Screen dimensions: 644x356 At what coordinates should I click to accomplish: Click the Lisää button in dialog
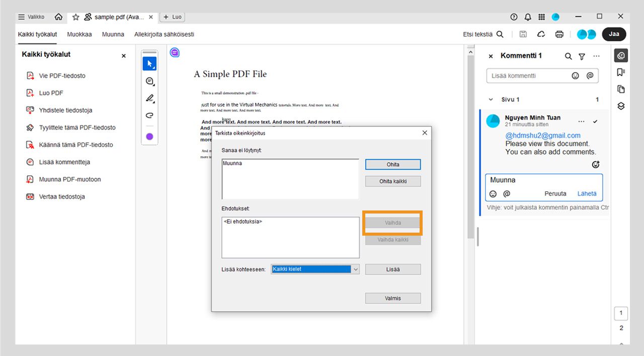tap(393, 269)
